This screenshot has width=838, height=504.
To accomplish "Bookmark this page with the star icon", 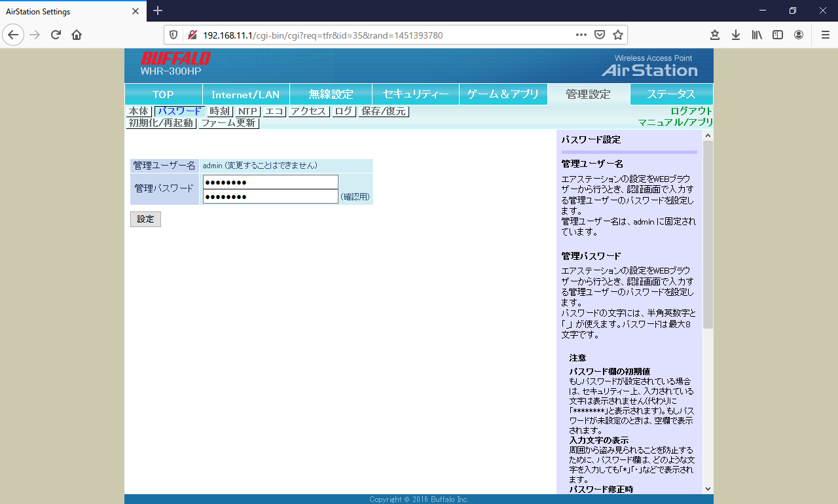I will tap(617, 35).
